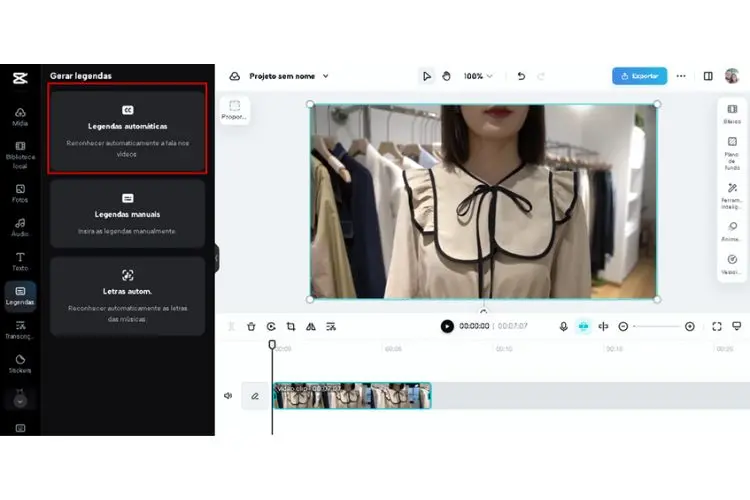Viewport: 750px width, 500px height.
Task: Collapse the left panel handle
Action: [217, 258]
